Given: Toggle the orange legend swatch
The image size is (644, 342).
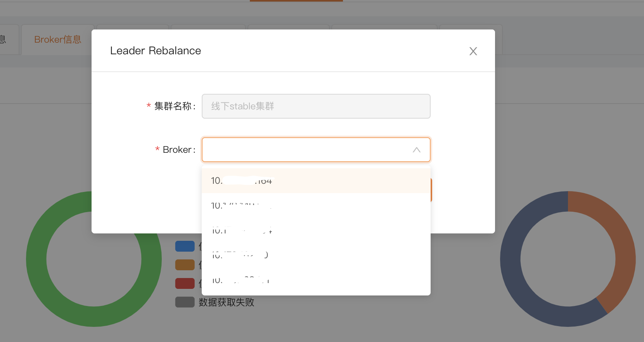Looking at the screenshot, I should point(185,265).
